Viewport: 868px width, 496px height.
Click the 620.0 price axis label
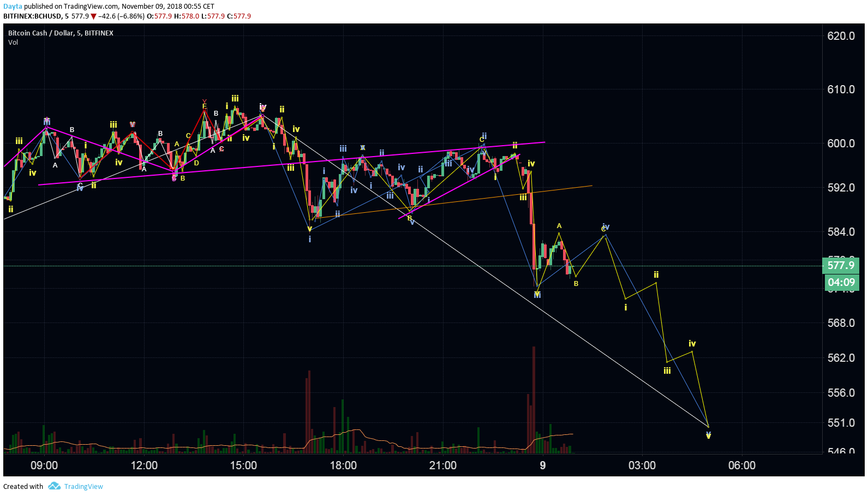pos(841,36)
